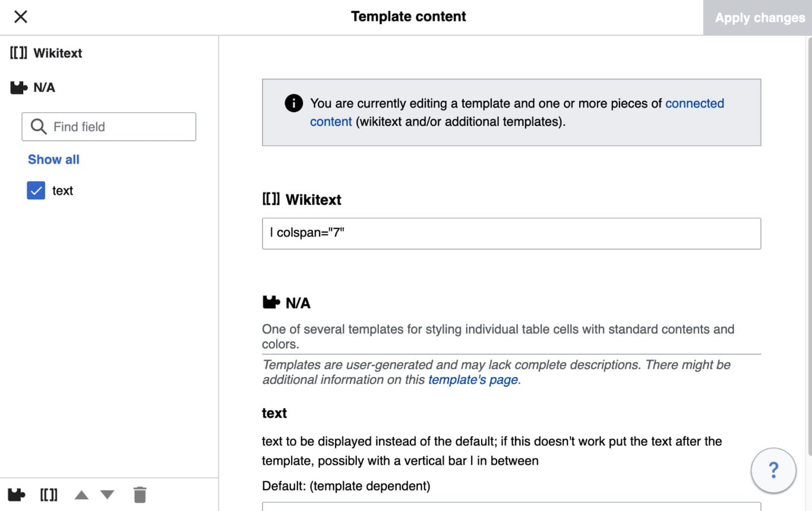
Task: Click the magnifier icon in Find field
Action: (x=39, y=126)
